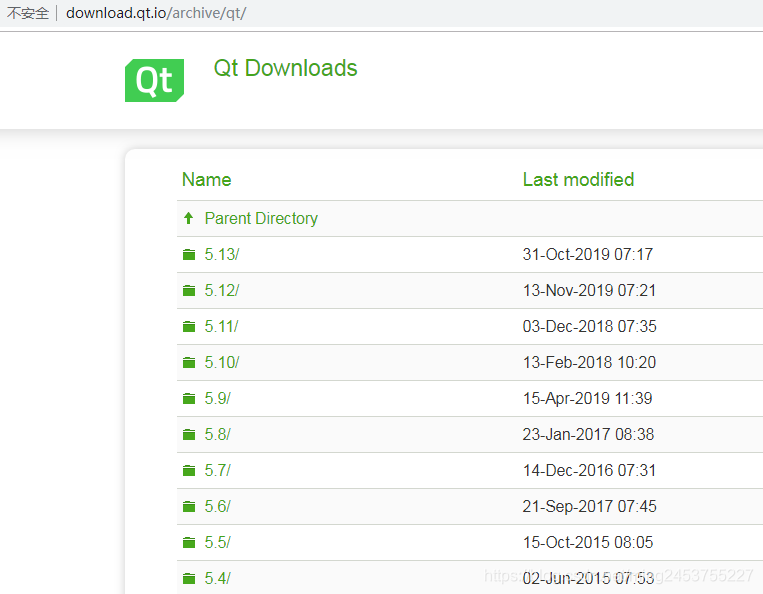Viewport: 763px width, 594px height.
Task: Open the 5.12/ directory link
Action: click(x=222, y=290)
